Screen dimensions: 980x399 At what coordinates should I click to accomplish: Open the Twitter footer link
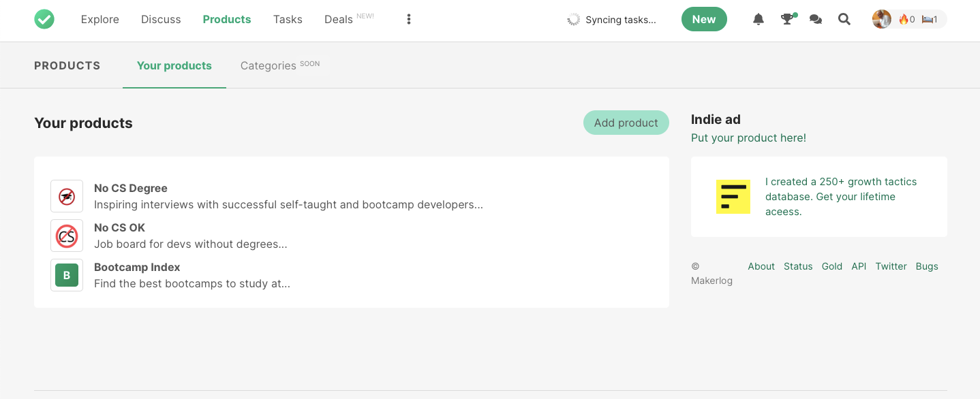click(891, 266)
